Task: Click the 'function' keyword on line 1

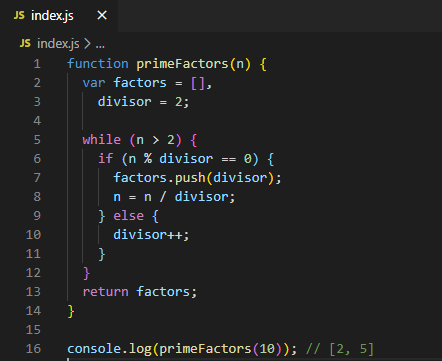Action: pos(98,64)
